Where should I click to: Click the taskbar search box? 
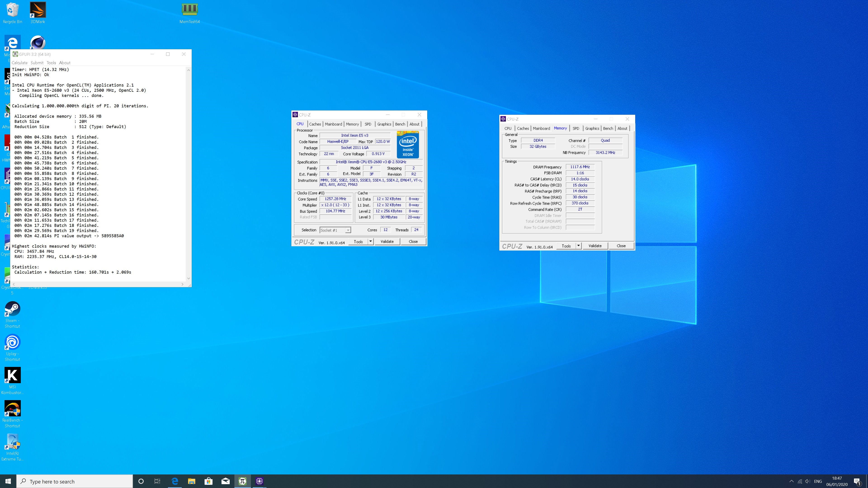pyautogui.click(x=75, y=481)
